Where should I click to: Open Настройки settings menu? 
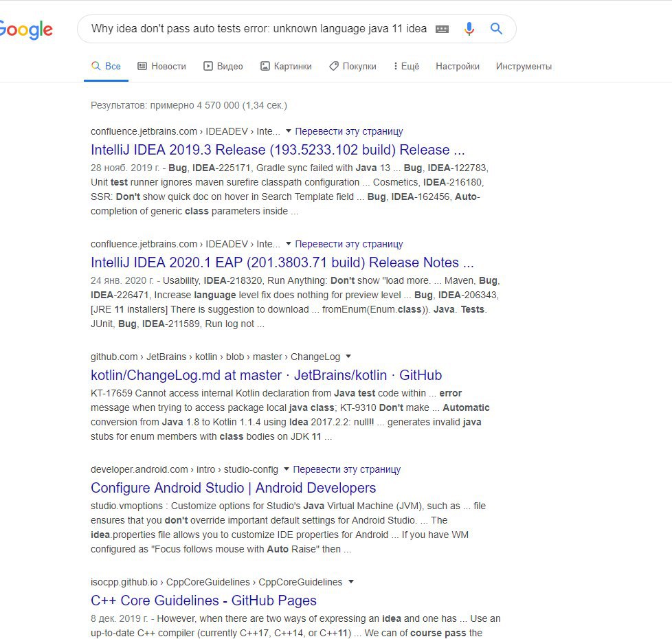tap(458, 67)
